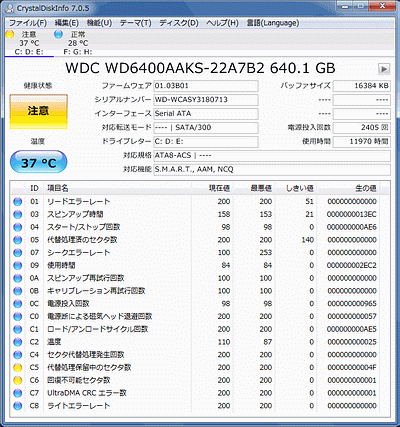Click the yellow status icon for attribute C5
The width and height of the screenshot is (400, 427).
click(17, 367)
